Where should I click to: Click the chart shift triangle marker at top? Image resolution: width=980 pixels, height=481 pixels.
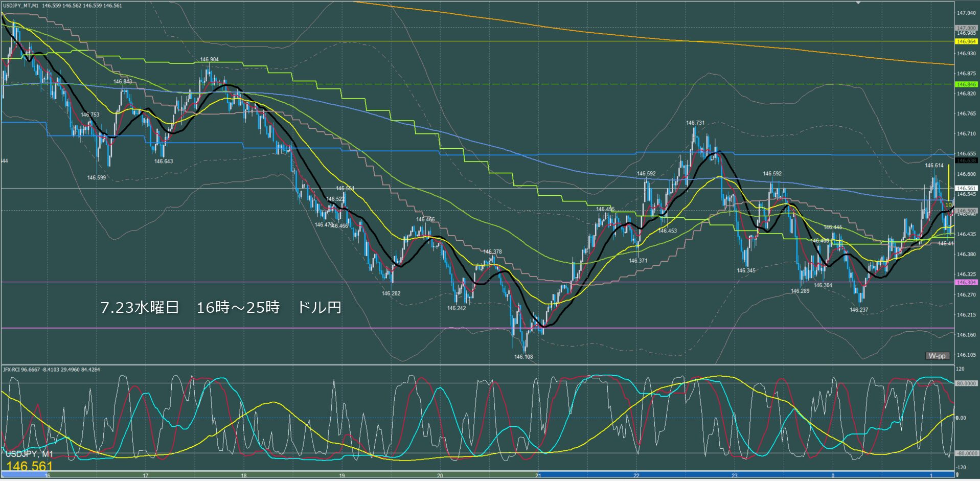858,3
